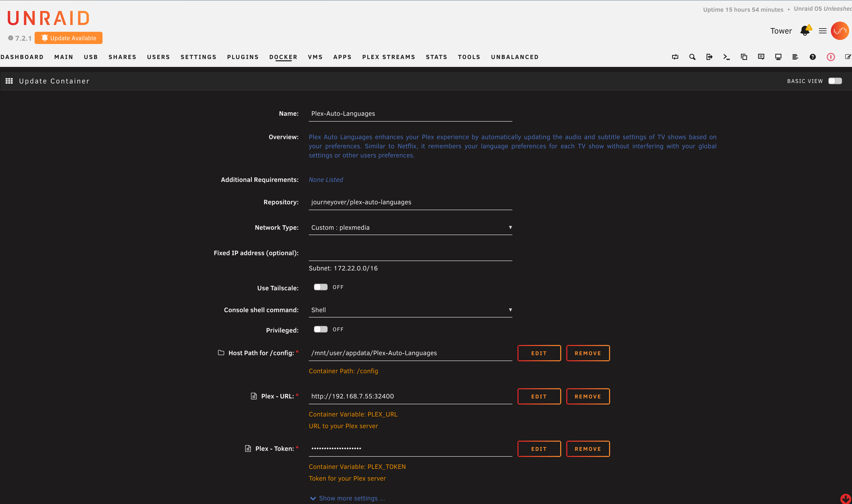The width and height of the screenshot is (852, 504).
Task: Open the web terminal icon
Action: point(726,57)
